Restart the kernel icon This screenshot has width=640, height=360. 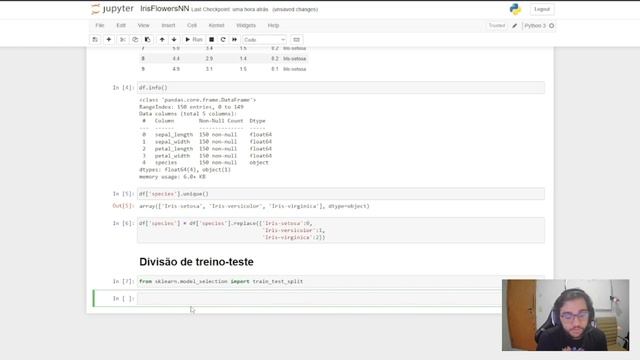[223, 40]
